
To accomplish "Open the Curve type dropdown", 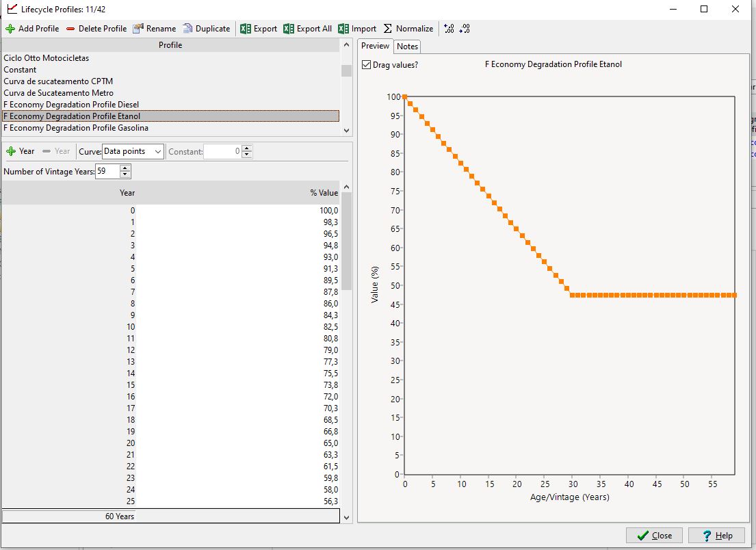I will (133, 151).
